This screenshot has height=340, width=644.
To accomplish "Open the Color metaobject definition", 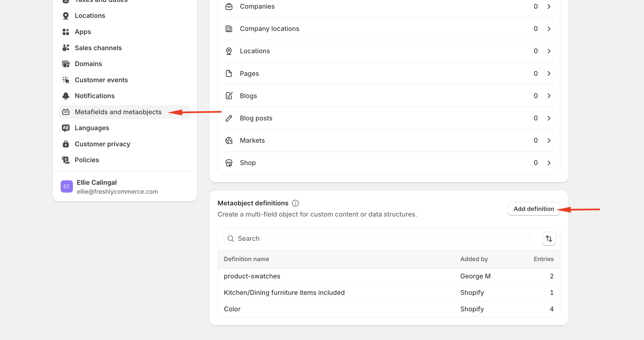I will 232,309.
